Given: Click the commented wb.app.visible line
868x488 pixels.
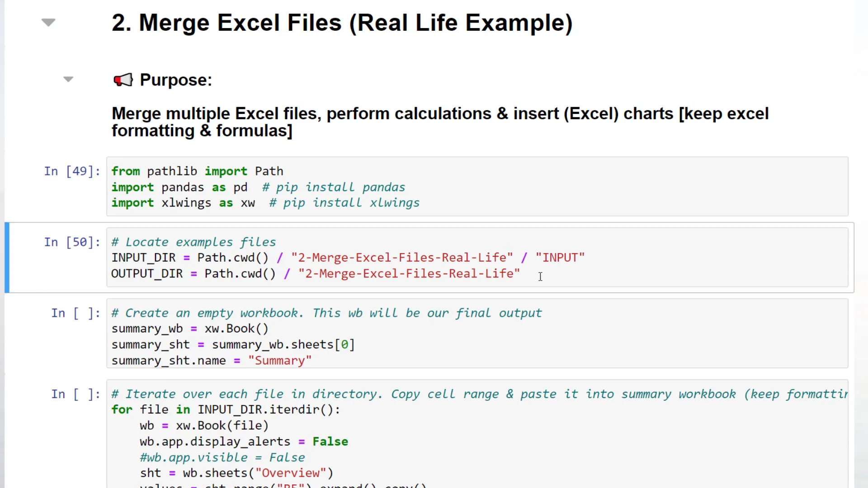Looking at the screenshot, I should pos(222,457).
